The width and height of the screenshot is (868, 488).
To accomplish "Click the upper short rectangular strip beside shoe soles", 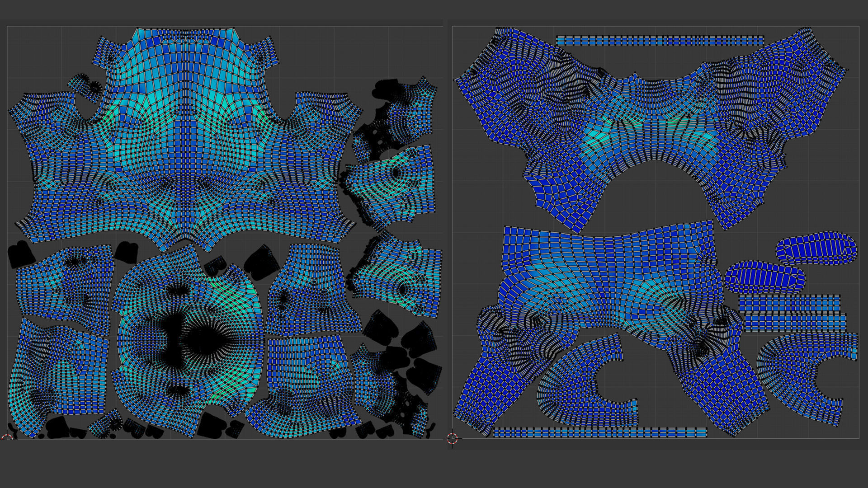I will click(x=789, y=303).
